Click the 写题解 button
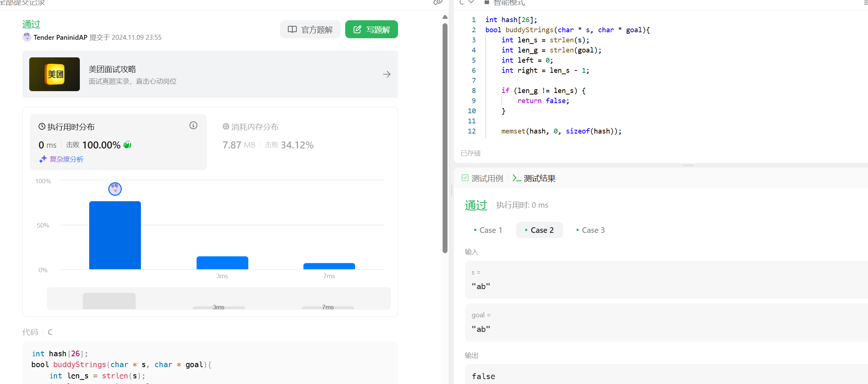 (371, 30)
